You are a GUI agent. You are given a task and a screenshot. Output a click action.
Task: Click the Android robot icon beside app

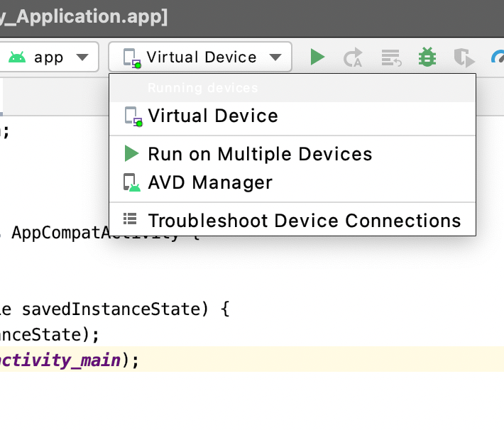click(17, 57)
